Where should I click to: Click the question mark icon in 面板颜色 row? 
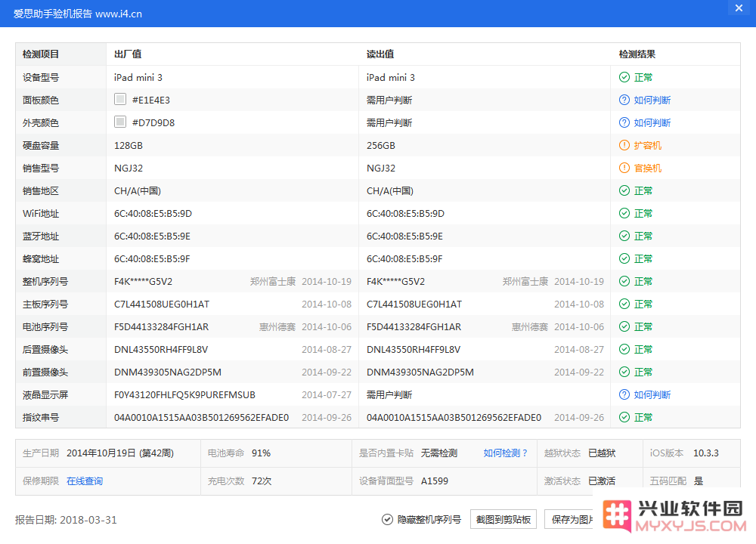pos(624,100)
